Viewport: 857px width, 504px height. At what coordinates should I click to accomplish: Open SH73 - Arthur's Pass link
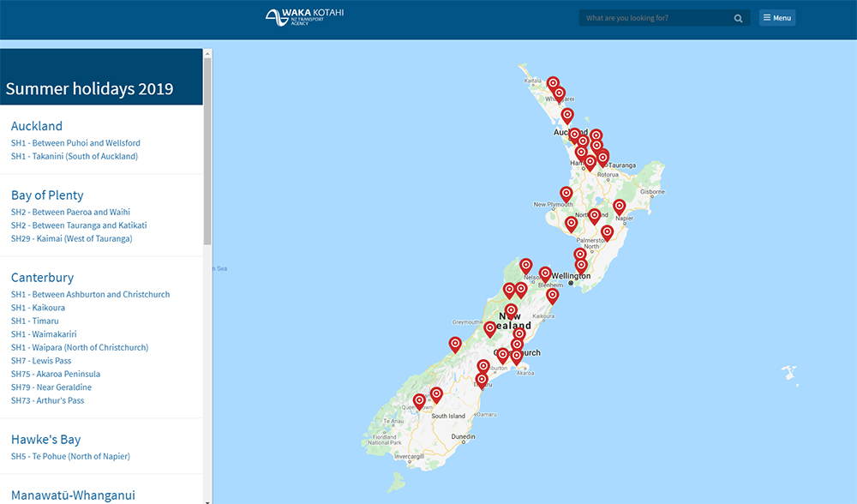coord(47,400)
